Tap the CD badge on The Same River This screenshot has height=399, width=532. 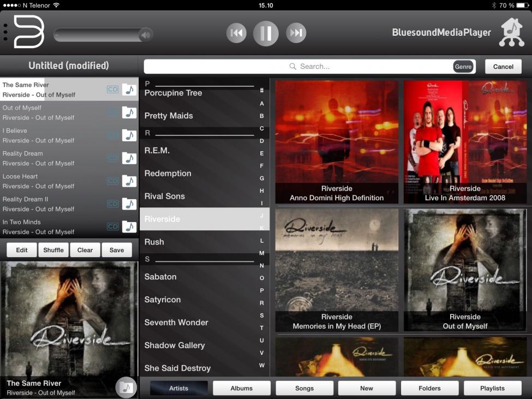tap(112, 90)
